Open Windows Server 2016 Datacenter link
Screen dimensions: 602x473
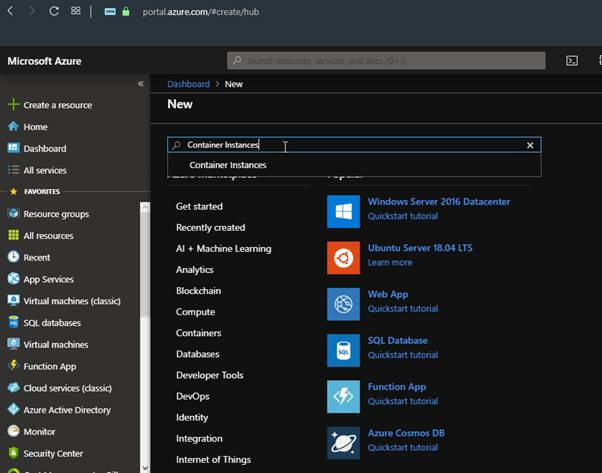[439, 202]
